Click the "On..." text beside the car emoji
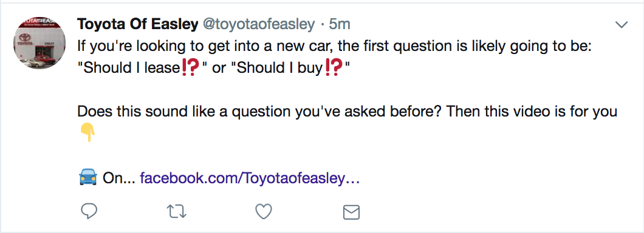 click(118, 178)
